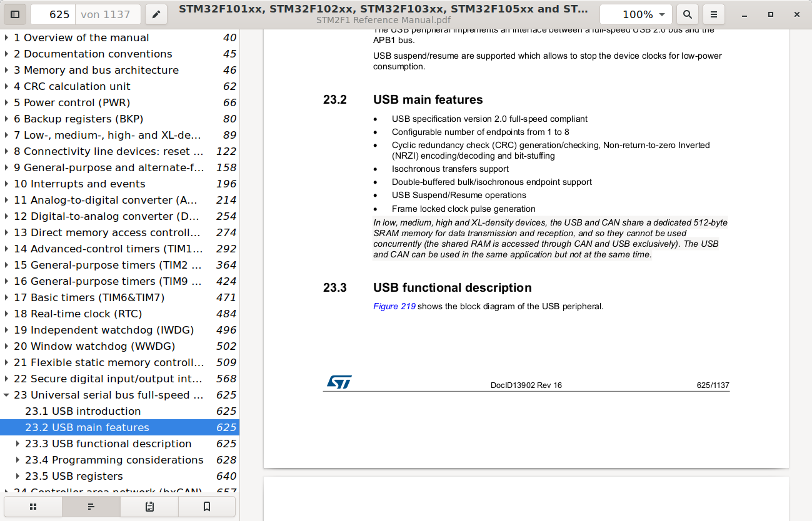The image size is (812, 521).
Task: Minimize the document viewer window
Action: 745,14
